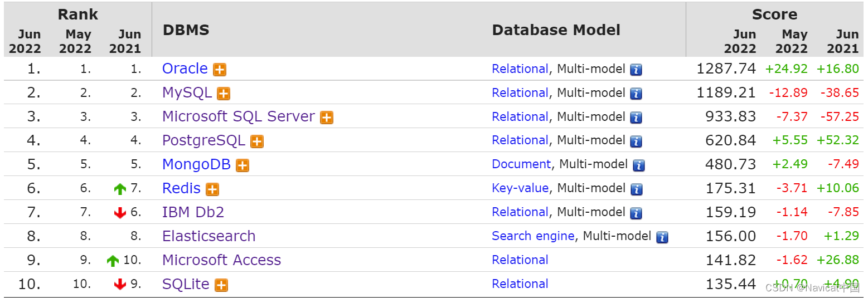This screenshot has width=868, height=298.
Task: Select the score change +52.32
Action: tap(838, 140)
